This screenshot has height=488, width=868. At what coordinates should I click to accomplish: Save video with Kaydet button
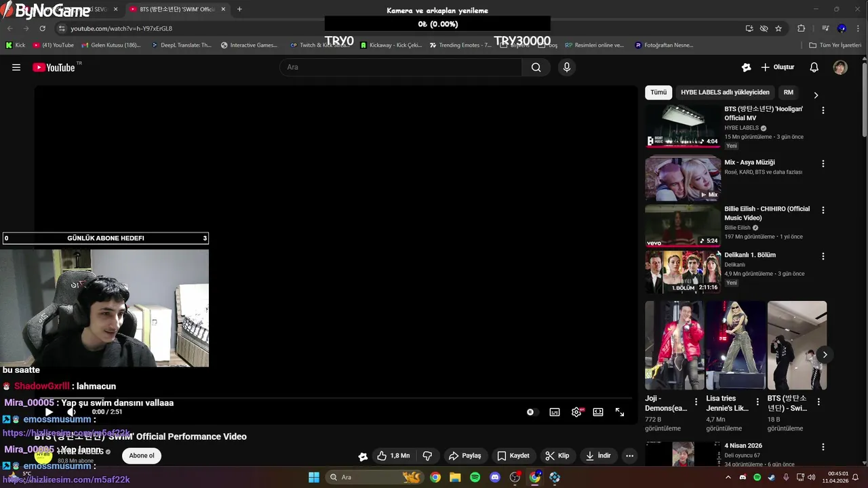(513, 455)
